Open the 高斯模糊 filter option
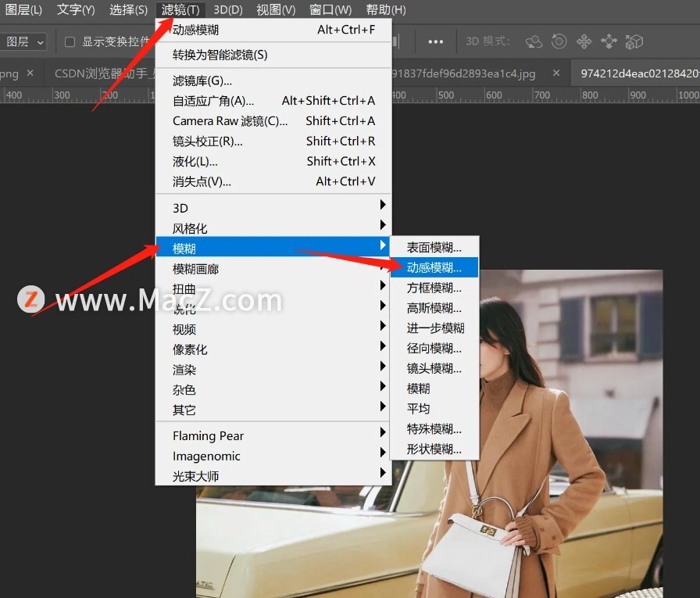 click(430, 308)
